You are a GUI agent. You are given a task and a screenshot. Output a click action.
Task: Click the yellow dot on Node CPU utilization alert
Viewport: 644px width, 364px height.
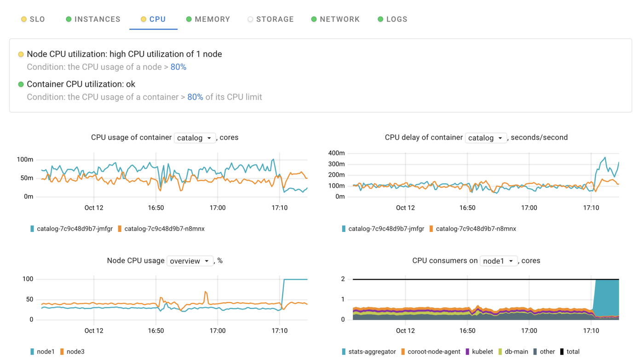20,54
